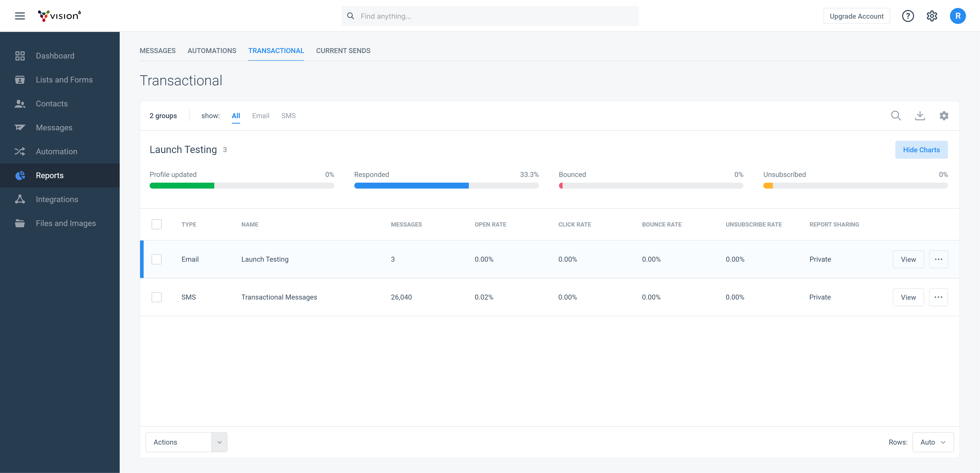This screenshot has height=473, width=980.
Task: Check the Transactional Messages SMS row
Action: click(x=156, y=297)
